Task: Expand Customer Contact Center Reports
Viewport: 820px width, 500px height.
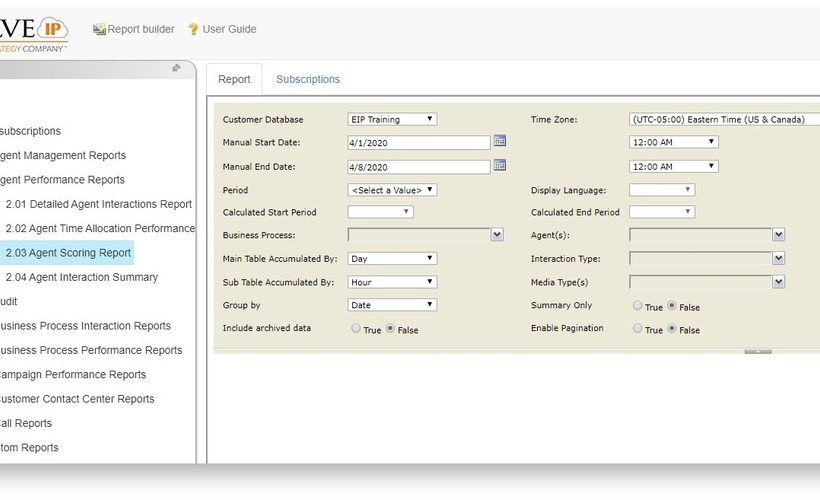Action: (x=77, y=399)
